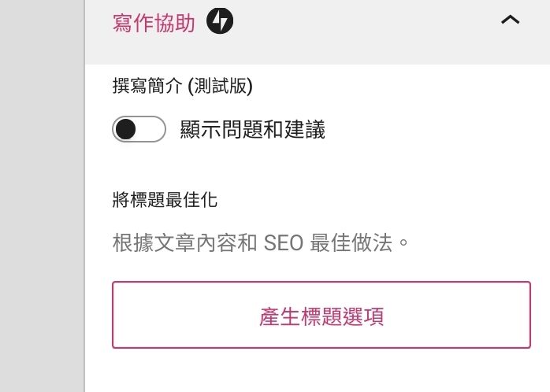The height and width of the screenshot is (392, 550).
Task: Enable the 顯示問題和建議 toggle switch
Action: point(139,129)
